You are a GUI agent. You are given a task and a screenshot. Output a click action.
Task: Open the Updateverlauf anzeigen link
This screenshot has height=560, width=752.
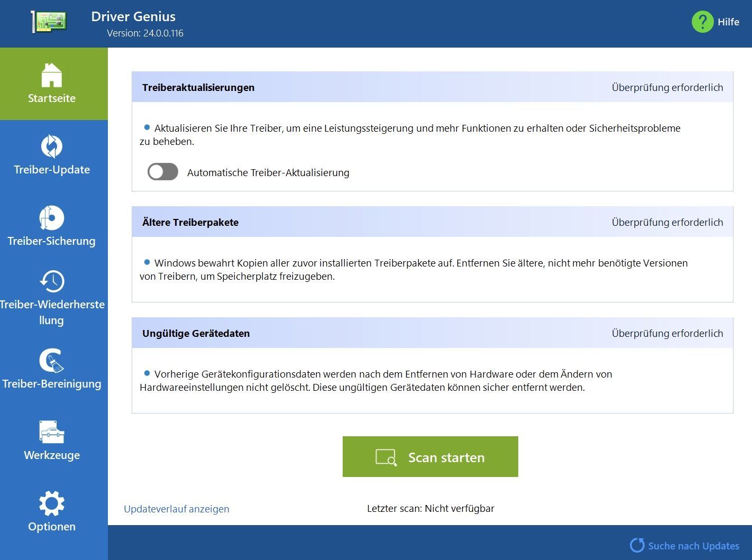[x=177, y=509]
